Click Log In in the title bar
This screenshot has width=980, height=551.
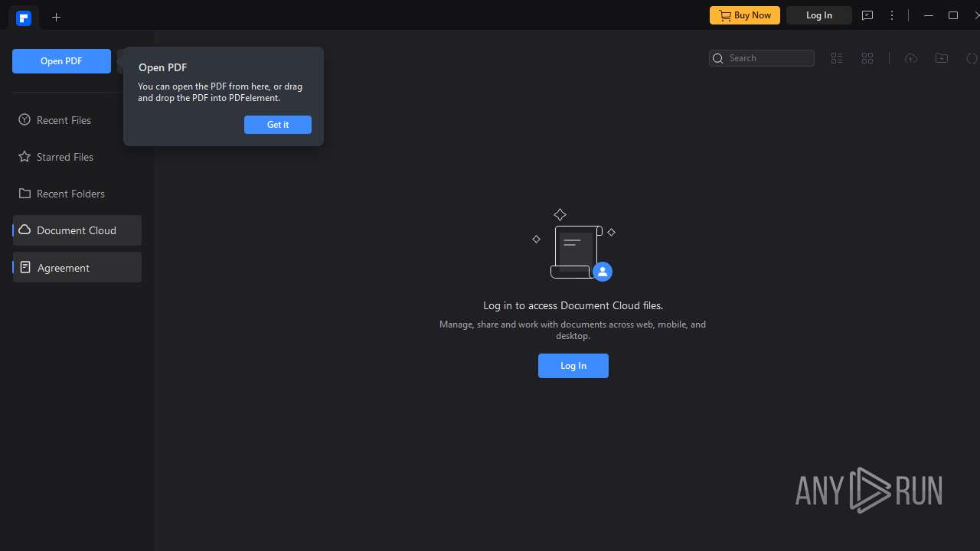click(x=819, y=15)
